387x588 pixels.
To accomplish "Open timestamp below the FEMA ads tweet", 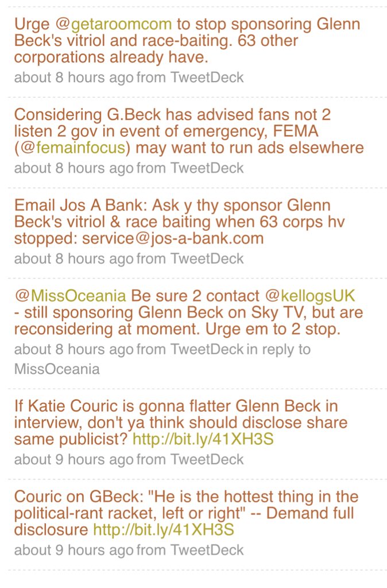I will coord(73,168).
